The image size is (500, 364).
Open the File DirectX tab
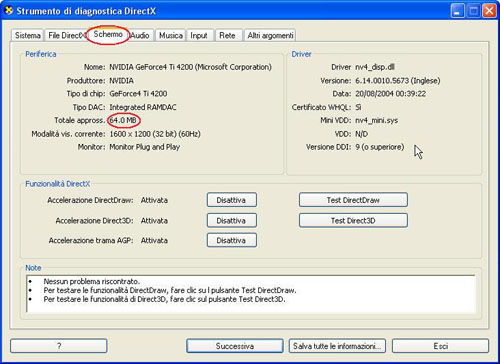[x=66, y=35]
